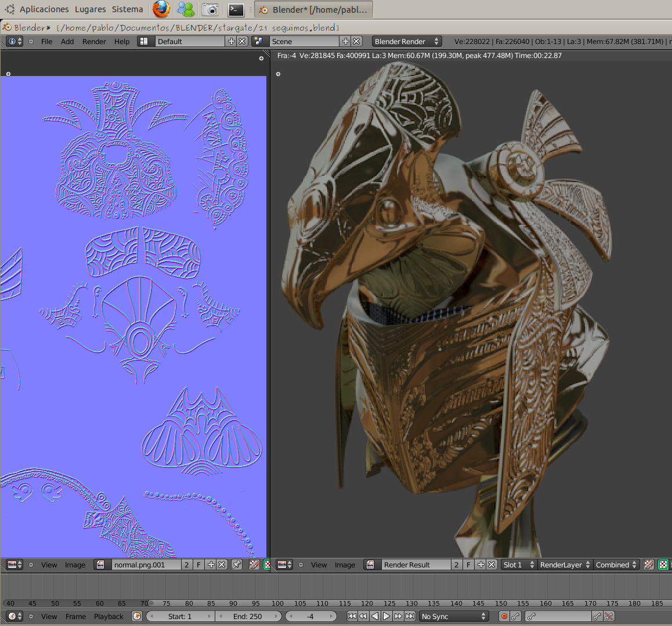Open render result editor type selector

(x=284, y=565)
